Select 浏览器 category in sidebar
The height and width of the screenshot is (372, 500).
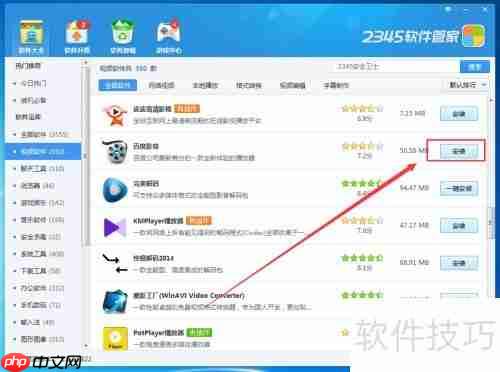click(37, 186)
